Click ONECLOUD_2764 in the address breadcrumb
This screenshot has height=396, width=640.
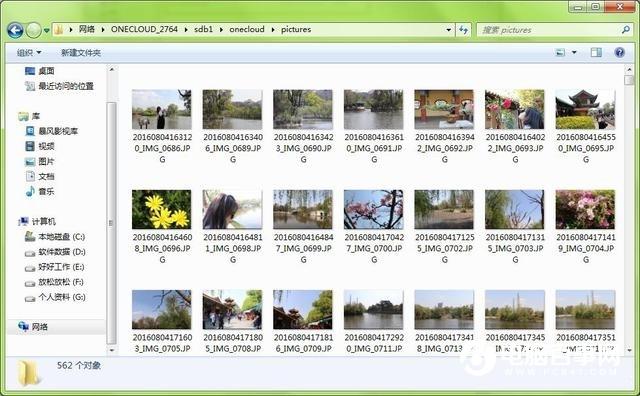pos(144,29)
